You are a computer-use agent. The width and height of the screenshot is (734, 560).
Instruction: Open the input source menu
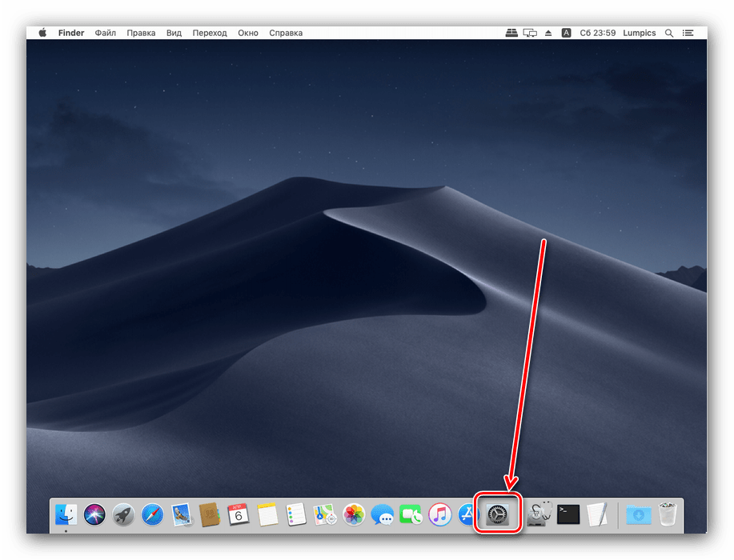567,33
